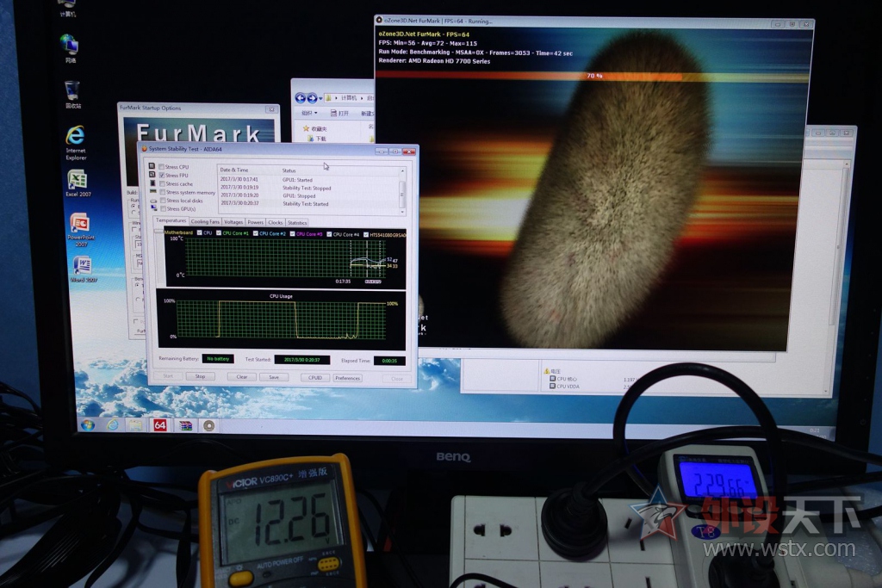
Task: Open the Organize dropdown in Explorer toolbar
Action: [x=309, y=113]
